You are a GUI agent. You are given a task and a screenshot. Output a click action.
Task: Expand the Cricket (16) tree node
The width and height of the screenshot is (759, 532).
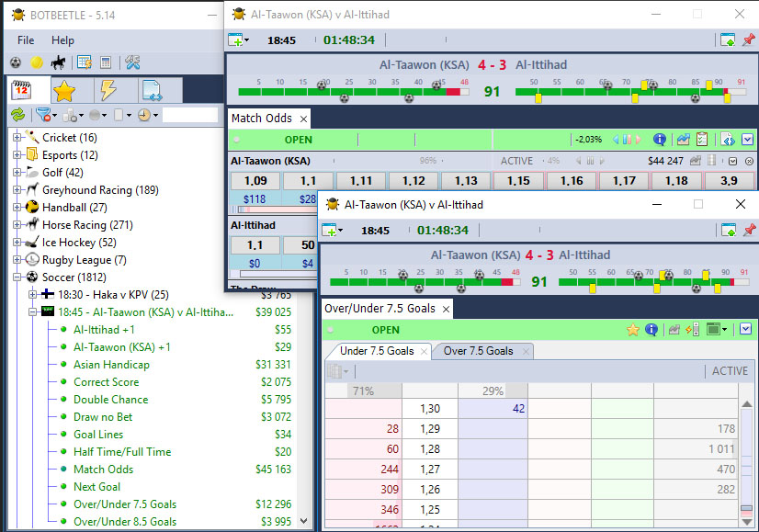17,138
